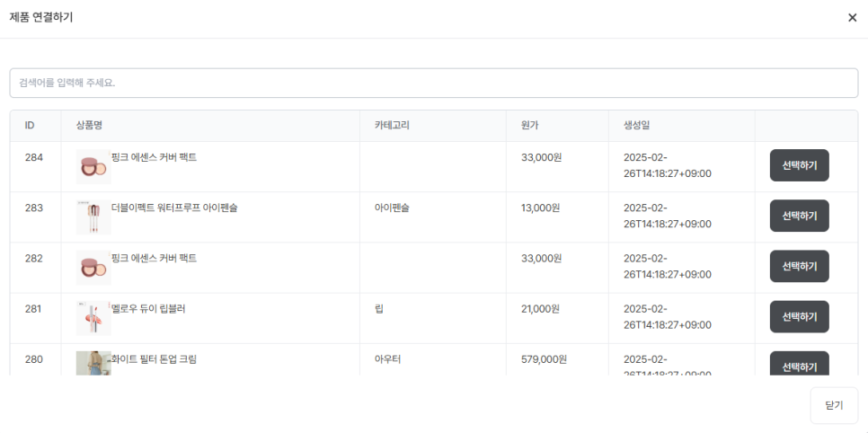Click the 닫기 button at the bottom
The height and width of the screenshot is (433, 868).
[833, 405]
